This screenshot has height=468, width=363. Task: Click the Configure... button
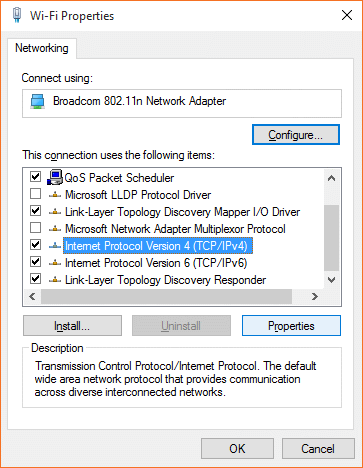[296, 135]
